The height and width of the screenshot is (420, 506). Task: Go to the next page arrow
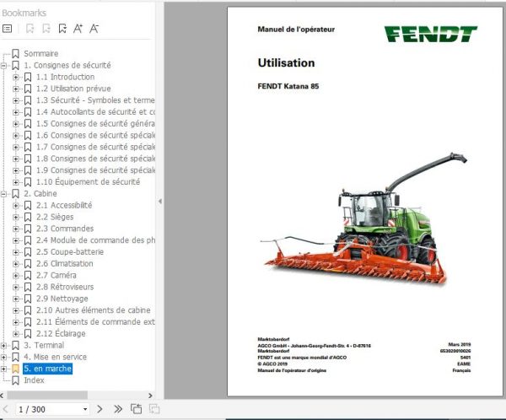pyautogui.click(x=100, y=409)
